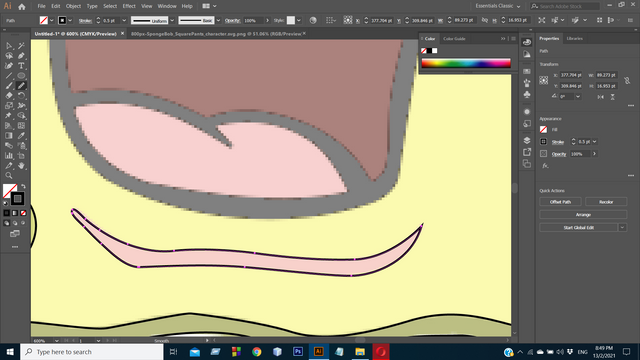640x360 pixels.
Task: Select the Column Graph tool
Action: coord(9,156)
